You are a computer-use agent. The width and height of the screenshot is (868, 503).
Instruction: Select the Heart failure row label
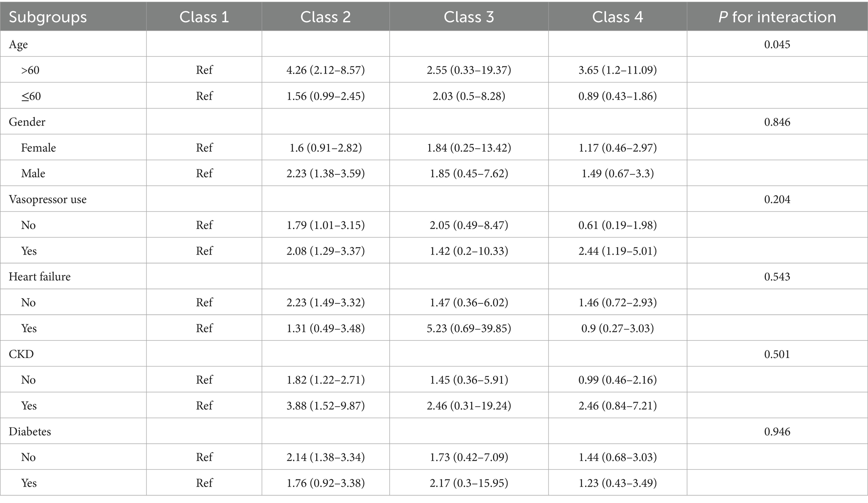pyautogui.click(x=39, y=277)
